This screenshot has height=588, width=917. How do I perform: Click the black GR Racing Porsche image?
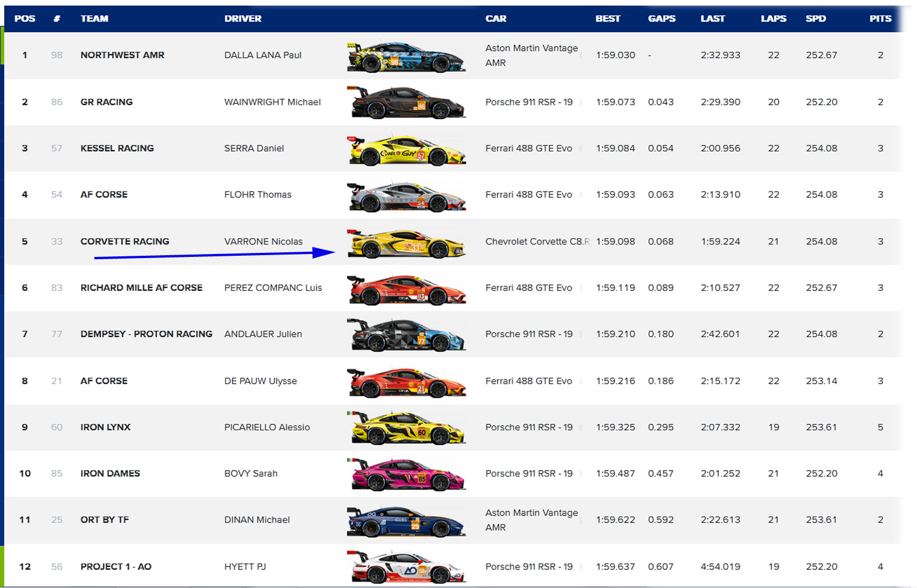pyautogui.click(x=406, y=102)
